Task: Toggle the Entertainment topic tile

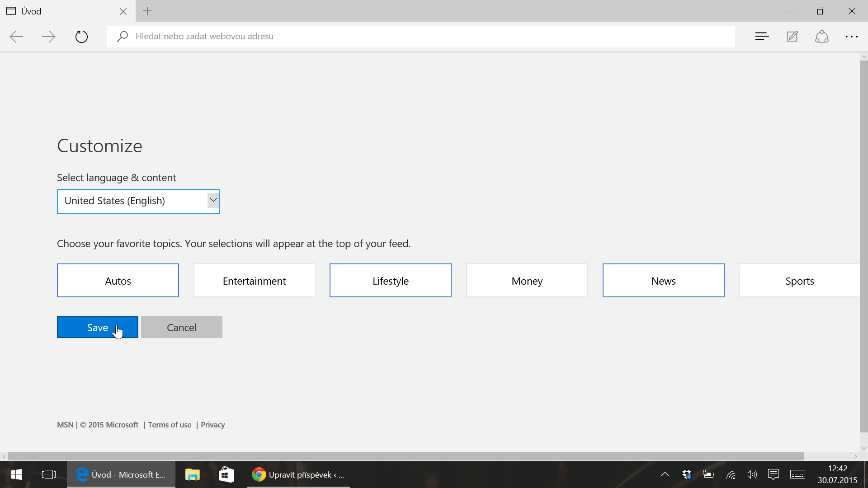Action: pyautogui.click(x=254, y=281)
